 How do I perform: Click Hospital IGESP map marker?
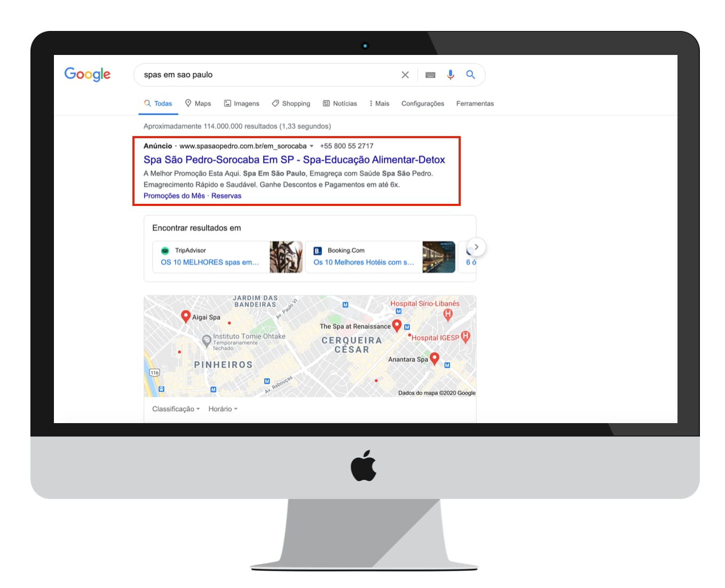pos(466,337)
